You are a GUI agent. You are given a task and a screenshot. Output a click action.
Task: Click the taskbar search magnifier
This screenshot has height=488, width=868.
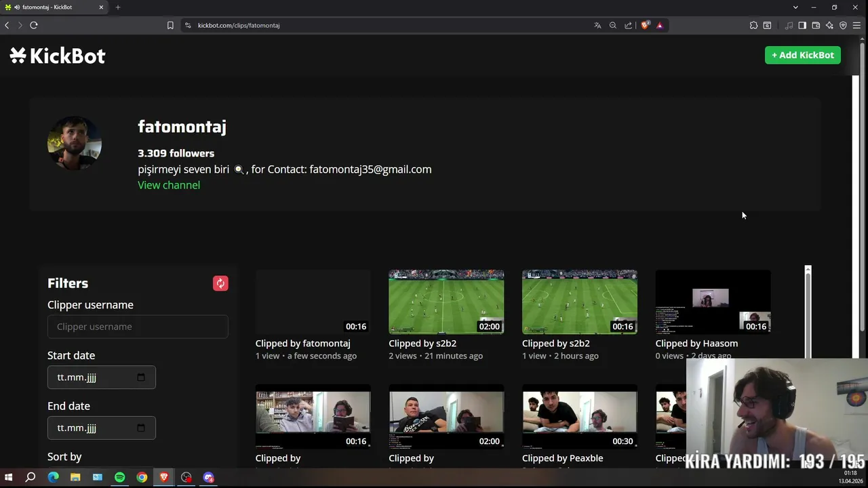click(31, 477)
